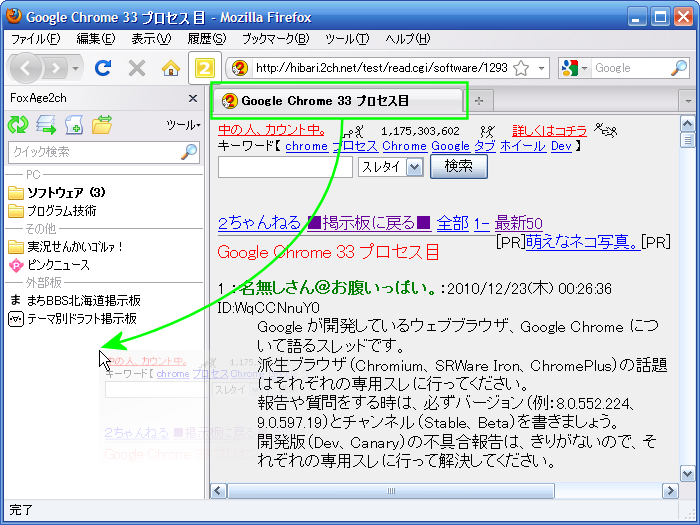Click the プロセス keyword link
Screen dimensions: 700x525
pos(355,146)
